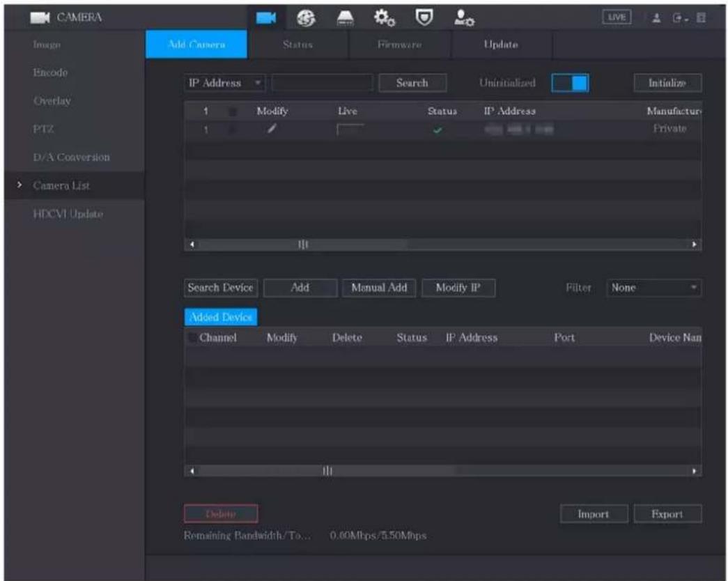Open HDCVI Update in the sidebar
Viewport: 728px width, 581px height.
coord(68,214)
